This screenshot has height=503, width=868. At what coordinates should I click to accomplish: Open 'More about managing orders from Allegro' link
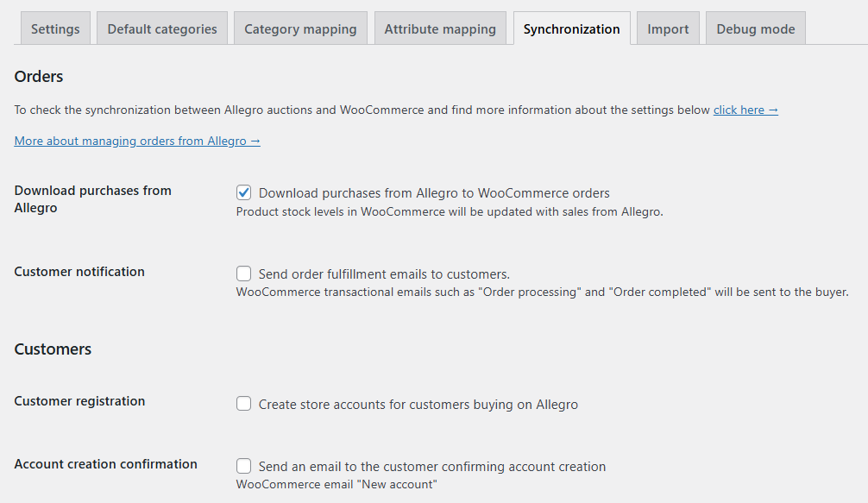(137, 141)
